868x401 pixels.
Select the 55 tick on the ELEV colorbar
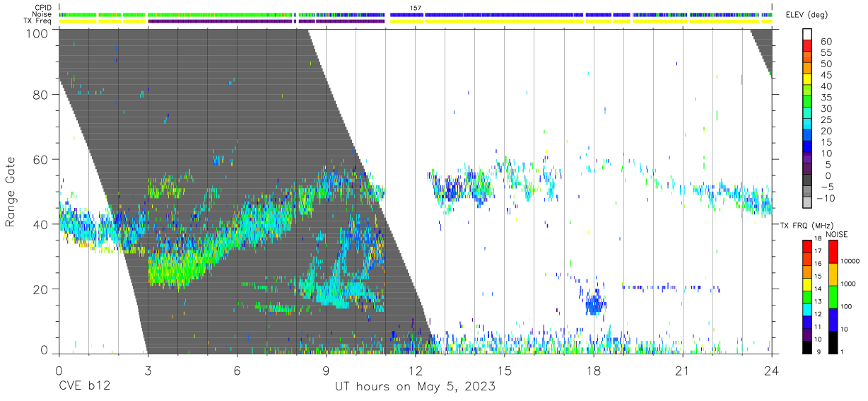pyautogui.click(x=826, y=53)
